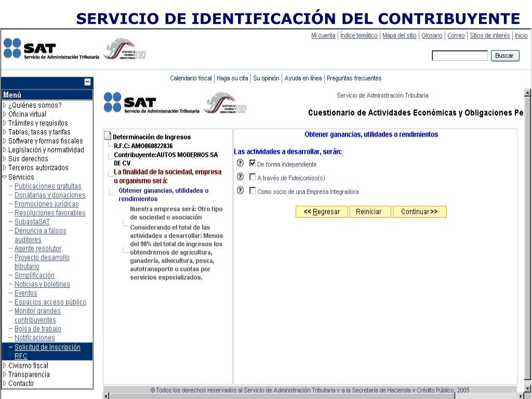Screen dimensions: 532x399
Task: Click the Buscar button
Action: pos(505,56)
